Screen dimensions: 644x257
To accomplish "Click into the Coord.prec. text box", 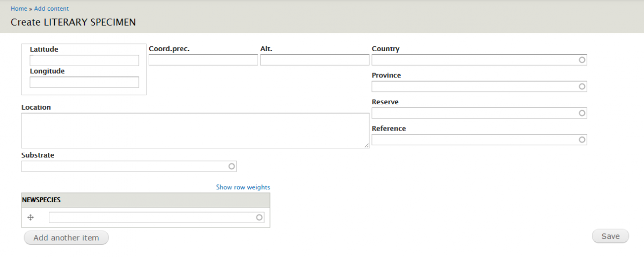I will pyautogui.click(x=203, y=60).
